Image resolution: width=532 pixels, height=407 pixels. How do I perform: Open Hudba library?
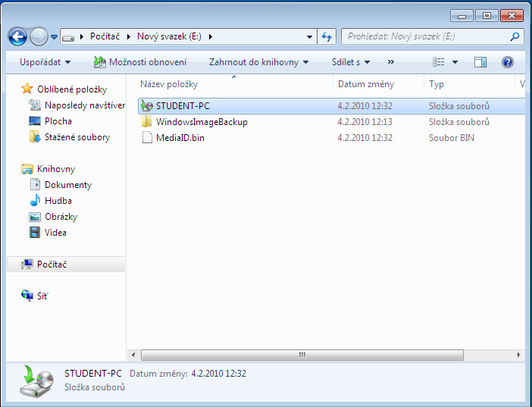tap(58, 201)
